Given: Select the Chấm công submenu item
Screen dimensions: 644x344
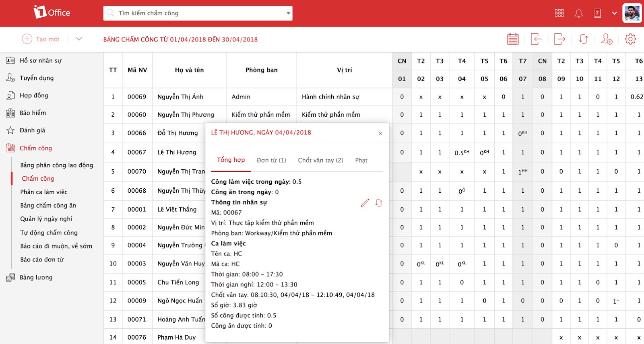Looking at the screenshot, I should click(x=38, y=179).
